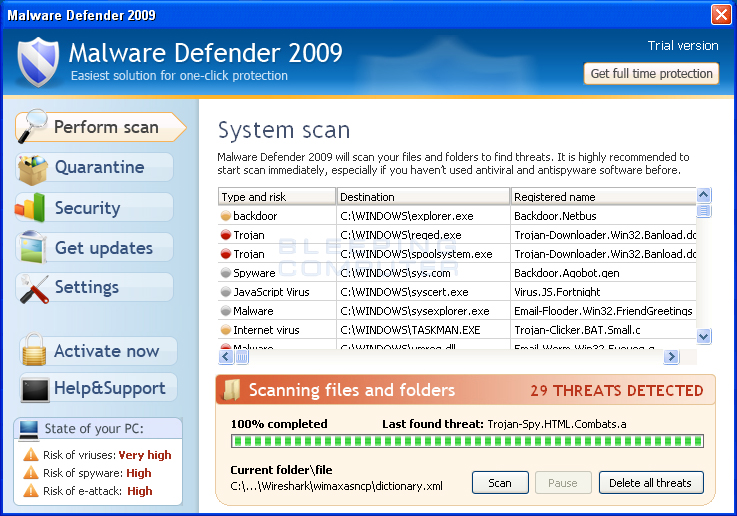Click the threat list scroll up arrow
Viewport: 737px width, 516px height.
click(704, 195)
